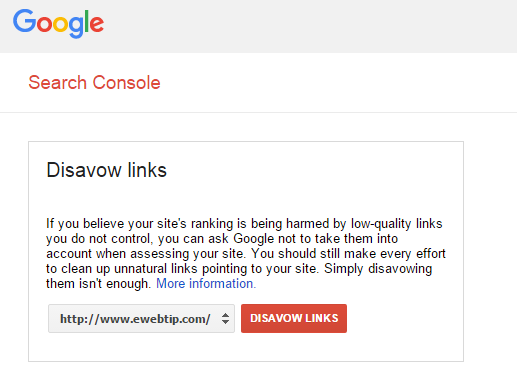
Task: Click the word Console in the page title
Action: point(126,82)
